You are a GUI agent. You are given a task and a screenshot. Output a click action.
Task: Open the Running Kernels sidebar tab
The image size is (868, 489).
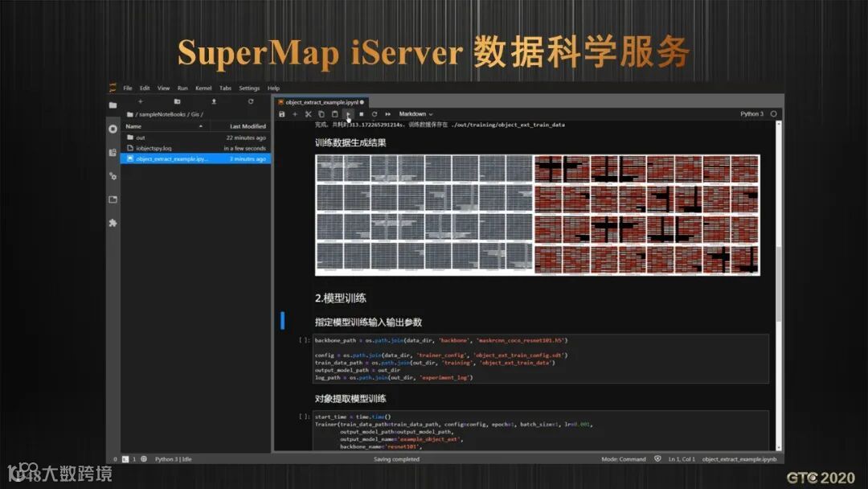113,129
